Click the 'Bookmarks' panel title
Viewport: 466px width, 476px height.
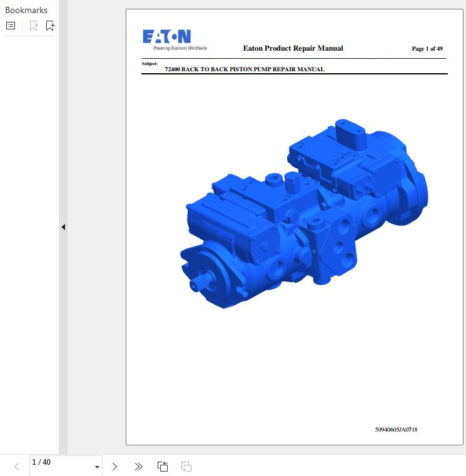[x=26, y=11]
